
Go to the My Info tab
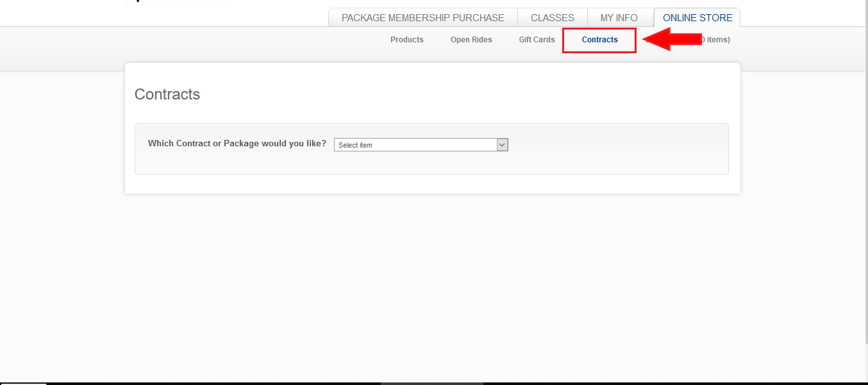point(619,18)
